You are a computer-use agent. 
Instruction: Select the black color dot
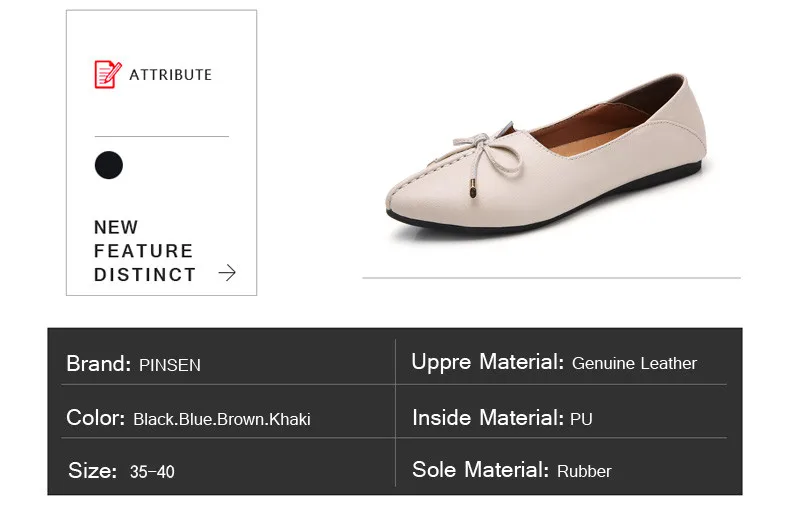pyautogui.click(x=109, y=165)
